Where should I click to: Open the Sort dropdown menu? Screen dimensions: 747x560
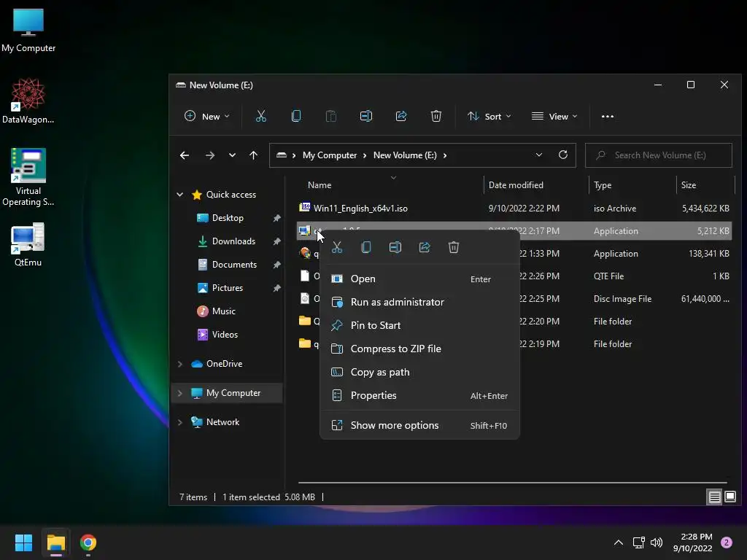pos(489,116)
